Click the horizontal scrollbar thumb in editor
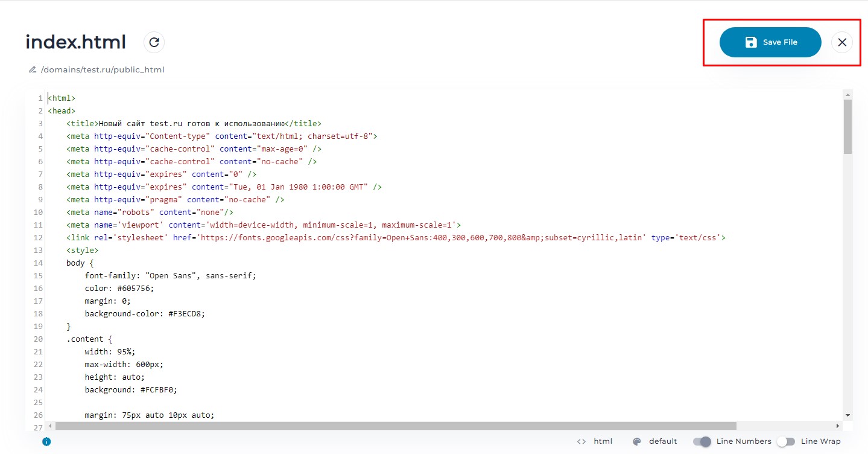 [396, 426]
